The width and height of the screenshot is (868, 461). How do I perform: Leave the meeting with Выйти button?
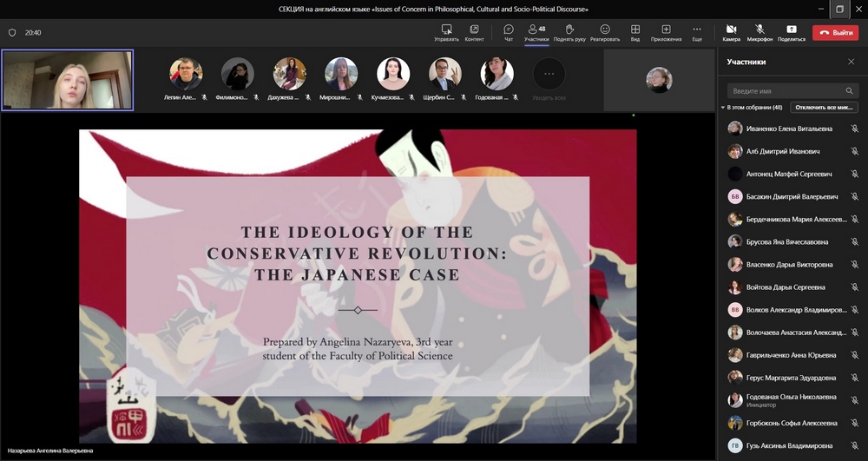point(835,33)
